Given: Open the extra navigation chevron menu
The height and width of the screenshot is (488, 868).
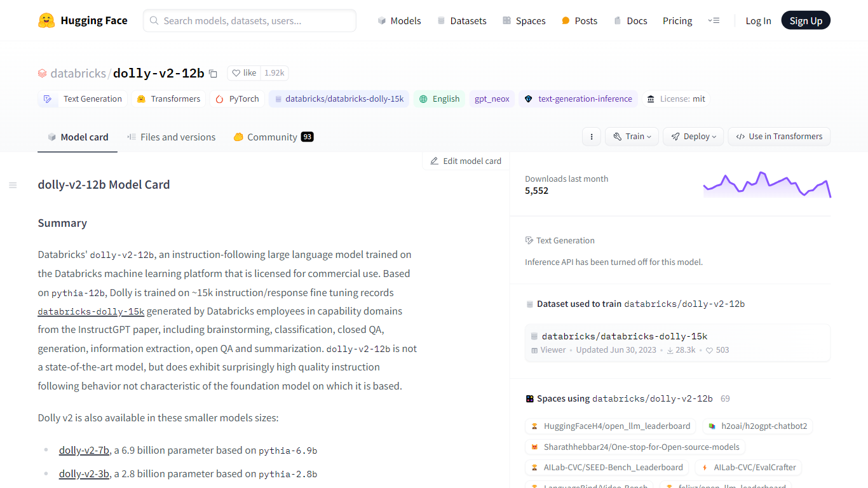Looking at the screenshot, I should click(714, 20).
